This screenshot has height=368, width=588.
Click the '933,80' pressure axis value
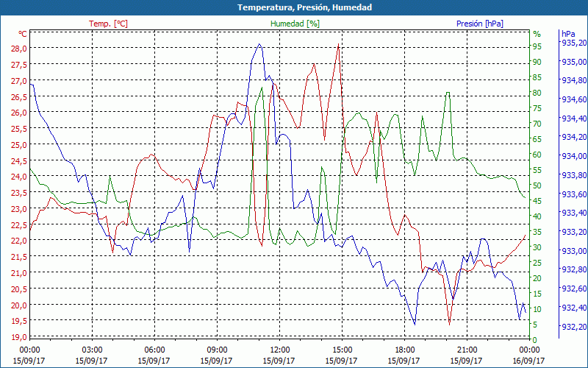[574, 175]
